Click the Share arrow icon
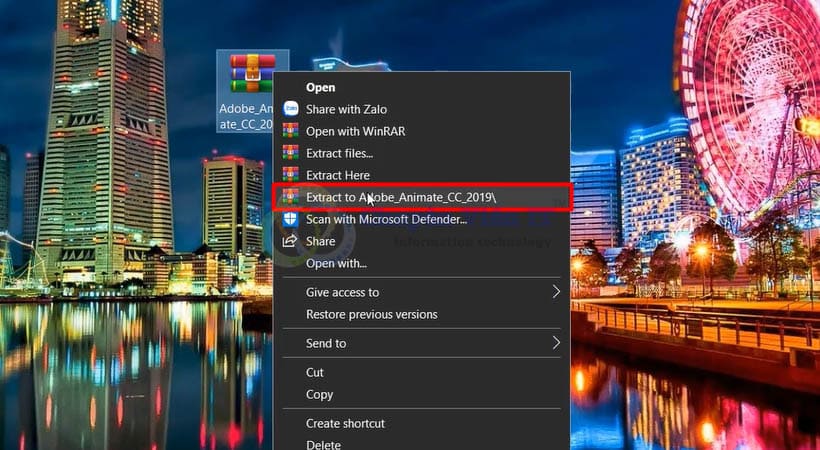This screenshot has height=450, width=820. coord(290,241)
